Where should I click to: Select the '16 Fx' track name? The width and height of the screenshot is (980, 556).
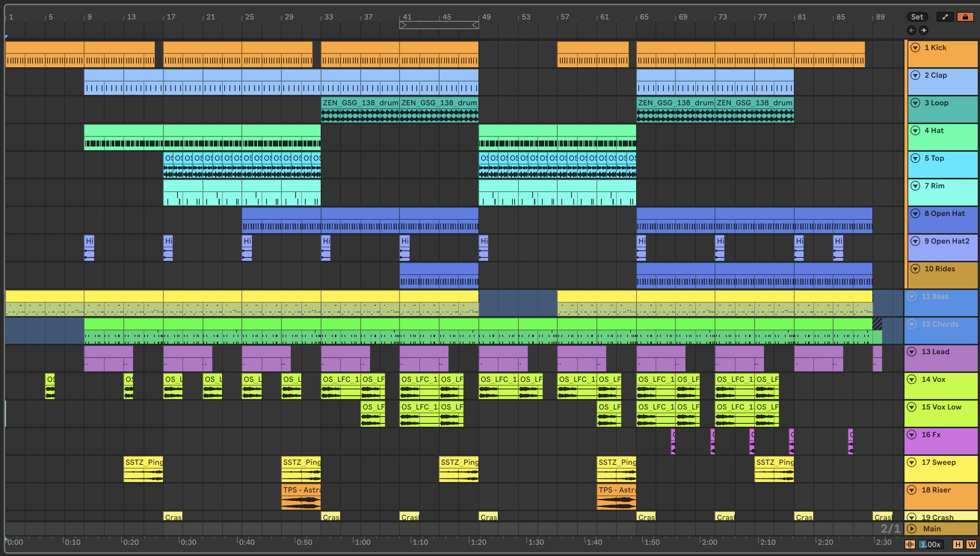931,435
